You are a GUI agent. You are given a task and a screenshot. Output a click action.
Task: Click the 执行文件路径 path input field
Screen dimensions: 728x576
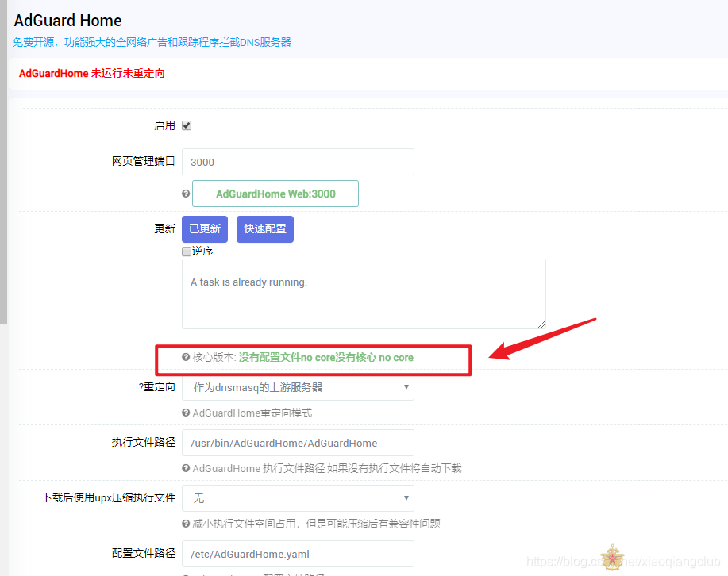298,443
